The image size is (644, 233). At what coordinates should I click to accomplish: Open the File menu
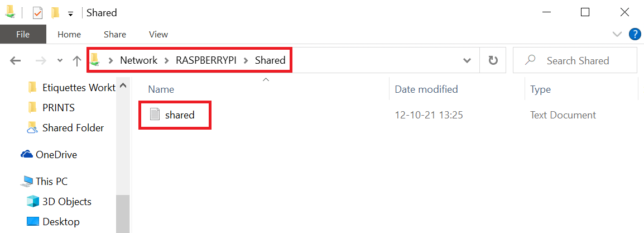(23, 34)
